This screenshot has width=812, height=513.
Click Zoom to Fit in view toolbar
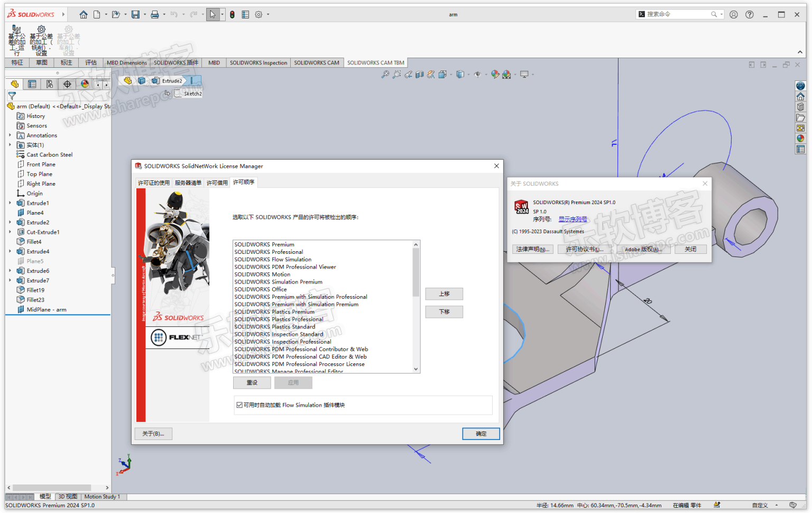[385, 75]
